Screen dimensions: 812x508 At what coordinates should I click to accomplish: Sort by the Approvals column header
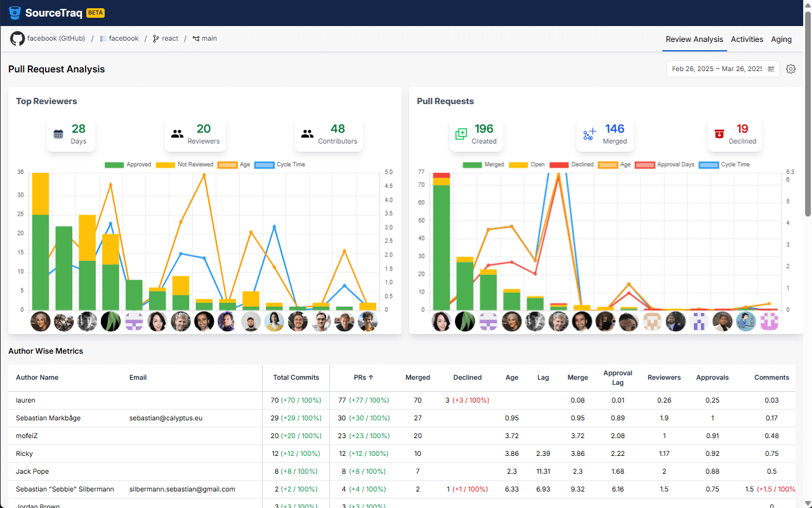point(712,377)
